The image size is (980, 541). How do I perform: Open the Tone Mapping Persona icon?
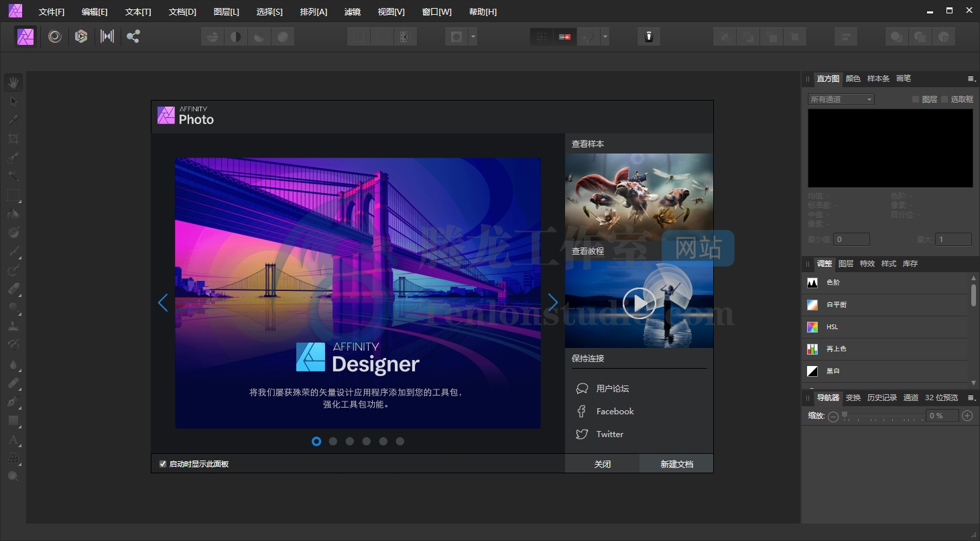(107, 36)
